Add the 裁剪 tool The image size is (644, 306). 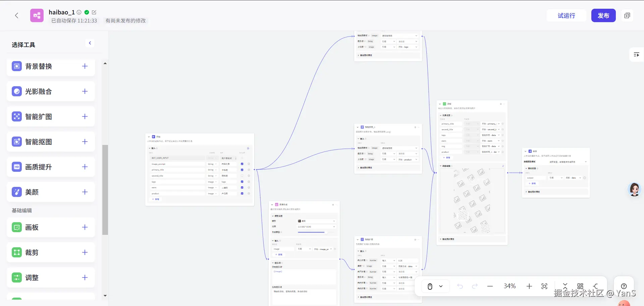[85, 252]
